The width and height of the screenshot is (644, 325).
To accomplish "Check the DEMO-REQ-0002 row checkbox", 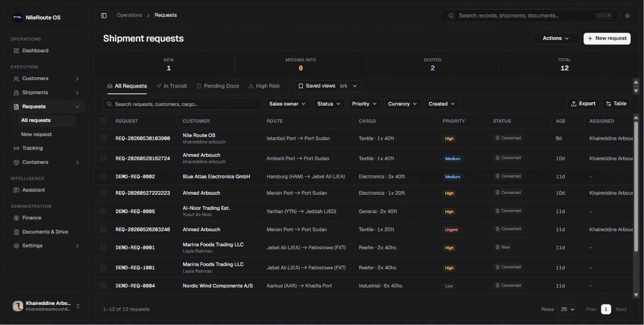I will point(103,177).
